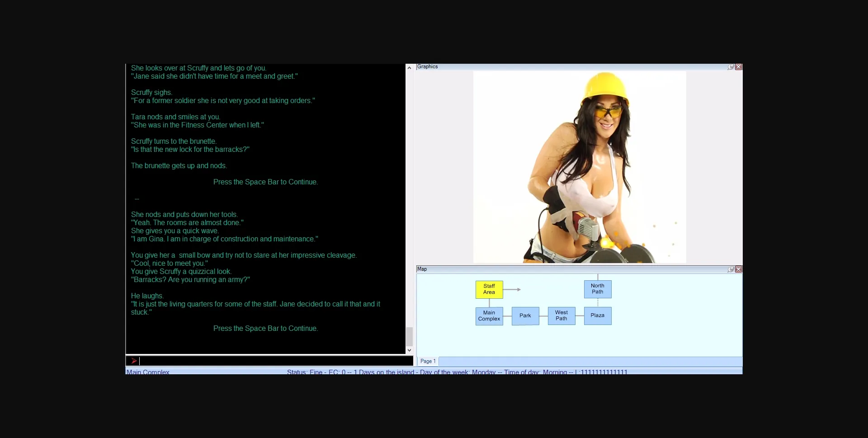Close the Graphics panel
Image resolution: width=868 pixels, height=438 pixels.
point(739,67)
